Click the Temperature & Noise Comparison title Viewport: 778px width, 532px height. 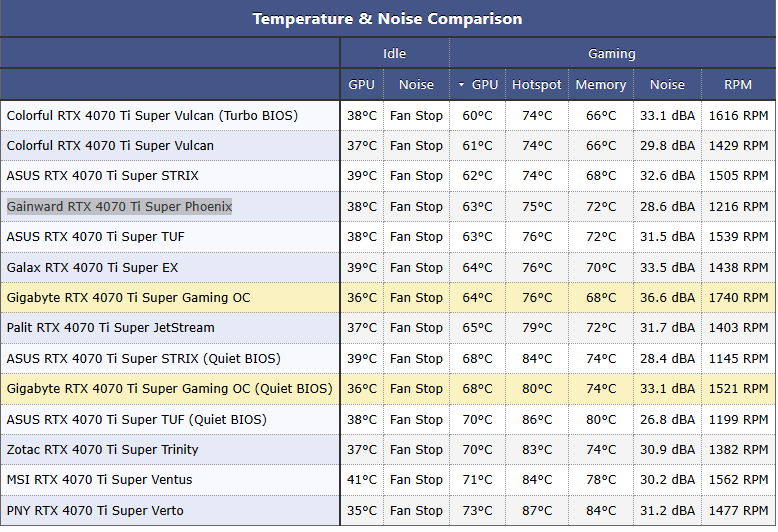pos(387,19)
